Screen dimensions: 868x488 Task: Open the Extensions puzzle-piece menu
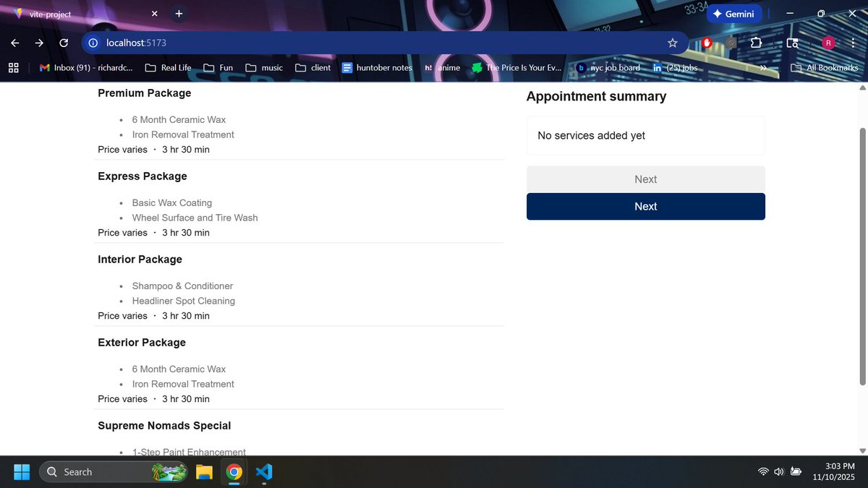pyautogui.click(x=757, y=43)
